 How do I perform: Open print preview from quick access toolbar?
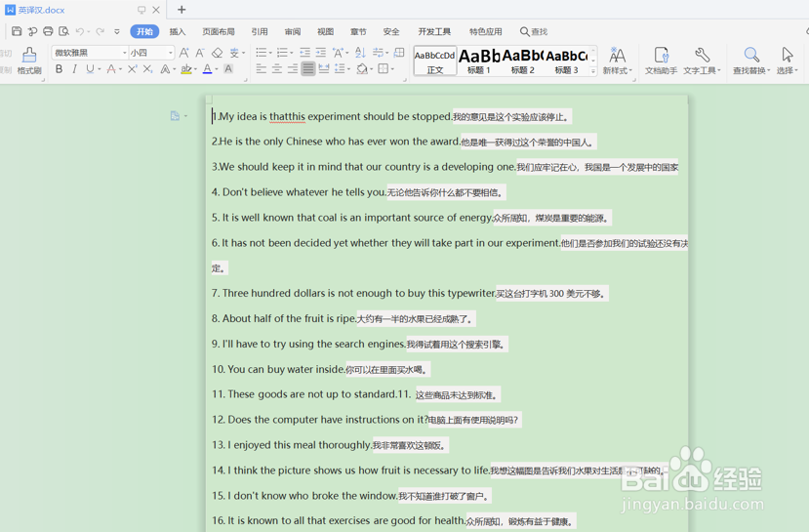[63, 31]
